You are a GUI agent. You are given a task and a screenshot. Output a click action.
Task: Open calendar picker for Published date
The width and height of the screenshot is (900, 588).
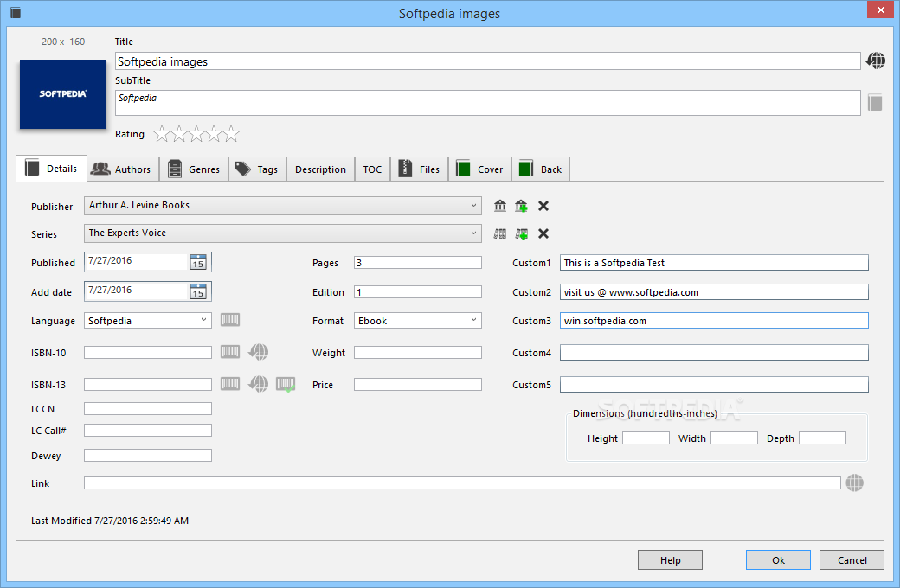[x=198, y=262]
